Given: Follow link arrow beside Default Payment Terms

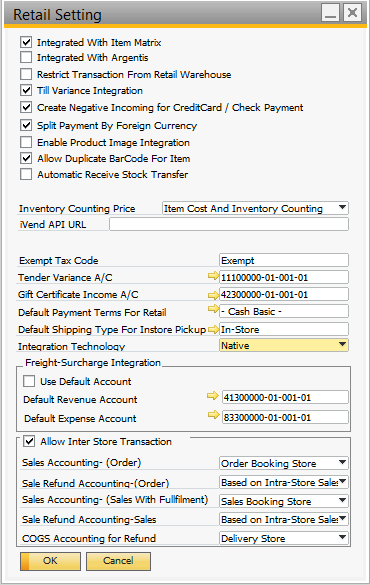Looking at the screenshot, I should click(213, 309).
